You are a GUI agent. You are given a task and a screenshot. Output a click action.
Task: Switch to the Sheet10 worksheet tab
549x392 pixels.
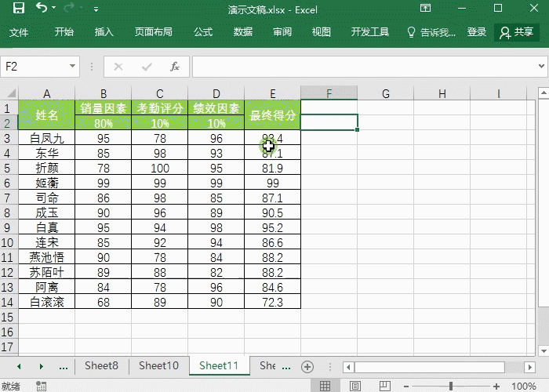[x=158, y=365]
